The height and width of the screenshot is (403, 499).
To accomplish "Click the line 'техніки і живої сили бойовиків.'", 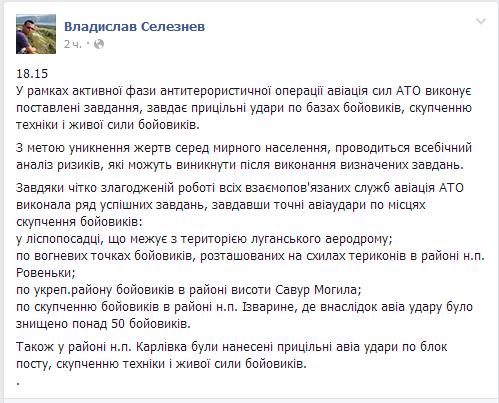I will 108,125.
